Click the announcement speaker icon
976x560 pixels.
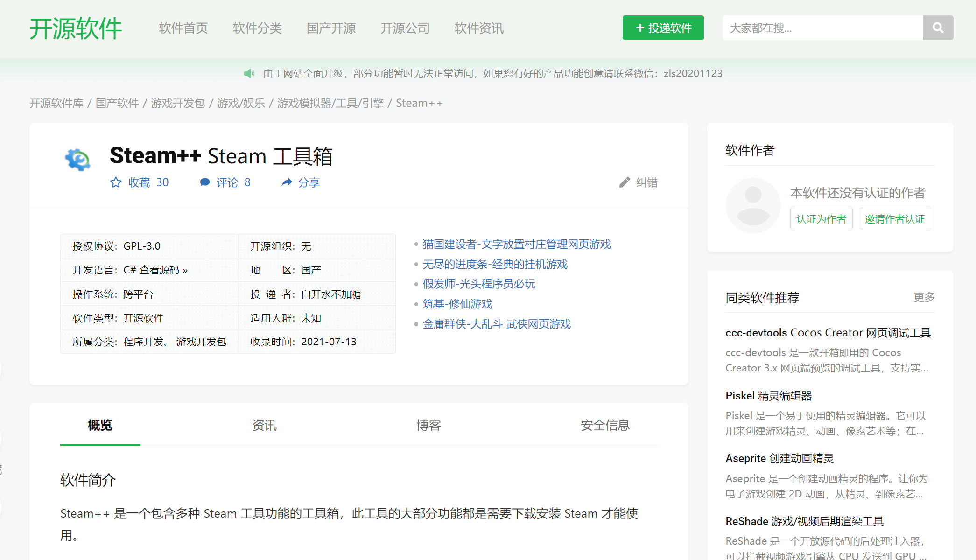(249, 73)
